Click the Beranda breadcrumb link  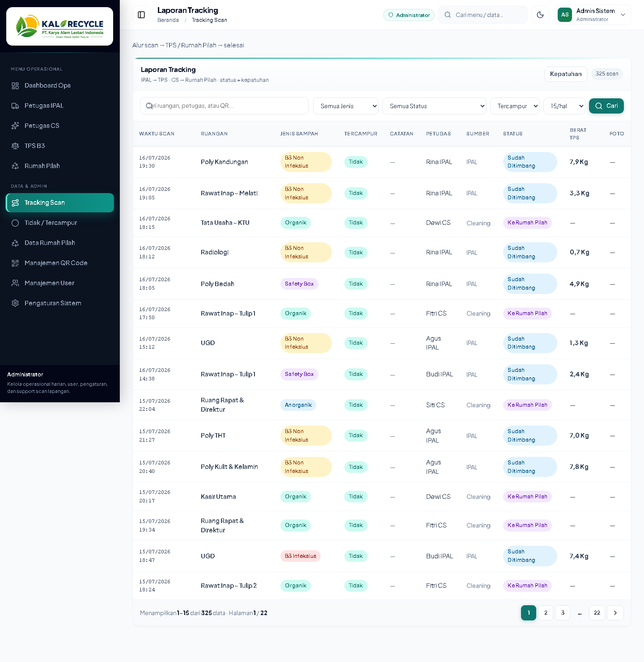click(168, 20)
